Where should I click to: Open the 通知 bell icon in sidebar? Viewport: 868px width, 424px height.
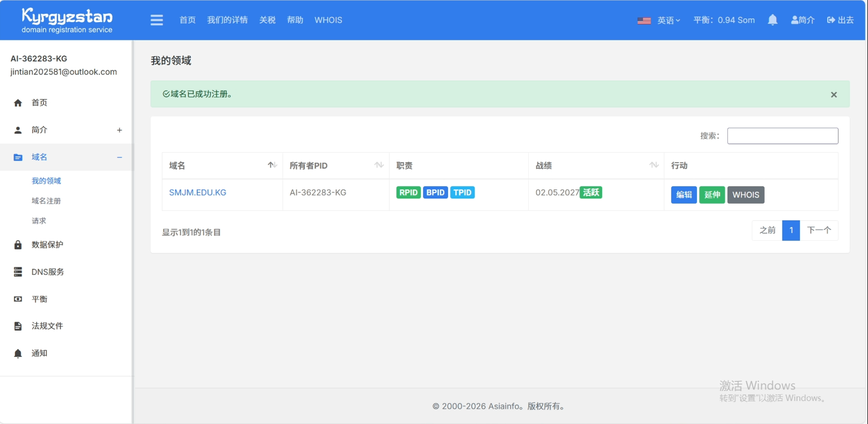coord(18,354)
